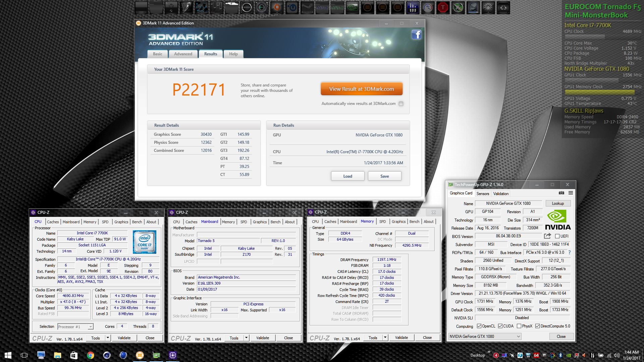This screenshot has height=362, width=644.
Task: Click the Facebook icon in 3DMark 11
Action: (416, 35)
